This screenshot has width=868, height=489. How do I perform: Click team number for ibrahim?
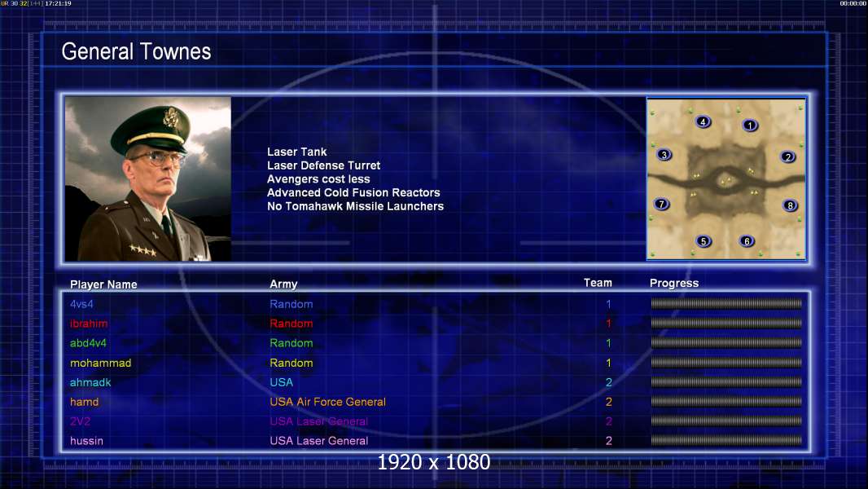pos(608,324)
